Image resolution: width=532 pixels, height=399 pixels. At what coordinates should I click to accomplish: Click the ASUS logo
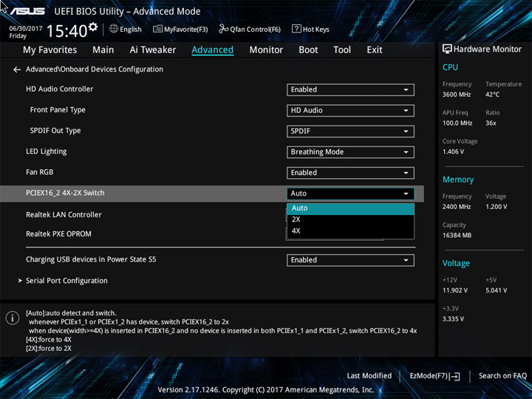click(x=27, y=11)
